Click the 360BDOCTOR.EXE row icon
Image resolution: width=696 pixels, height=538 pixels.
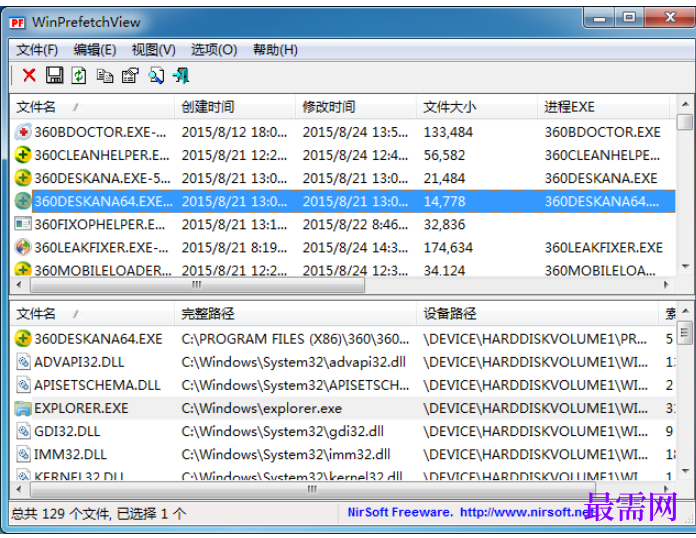pos(23,132)
